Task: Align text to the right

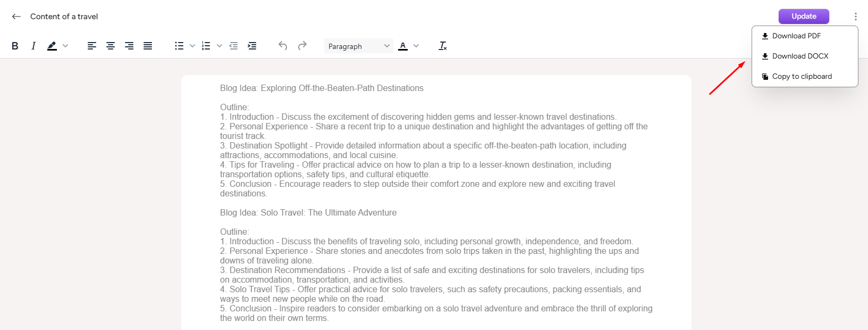Action: [x=129, y=46]
